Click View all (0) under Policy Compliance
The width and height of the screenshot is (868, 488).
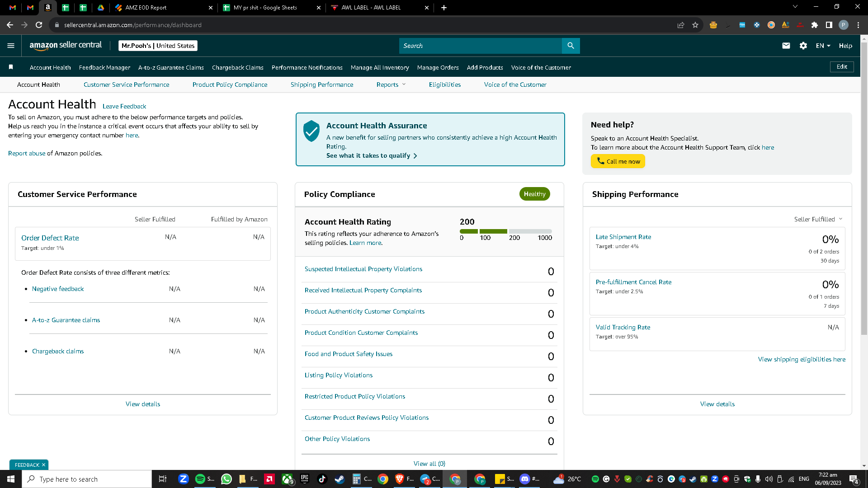(x=429, y=464)
